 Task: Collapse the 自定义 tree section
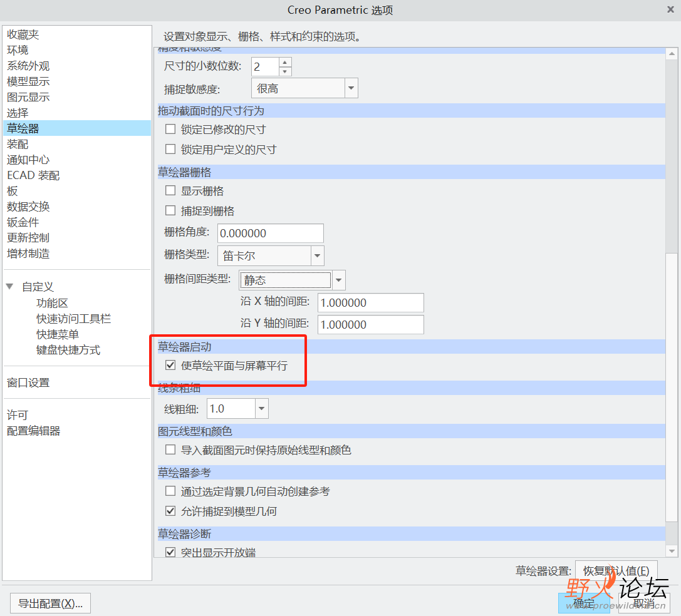(x=9, y=286)
